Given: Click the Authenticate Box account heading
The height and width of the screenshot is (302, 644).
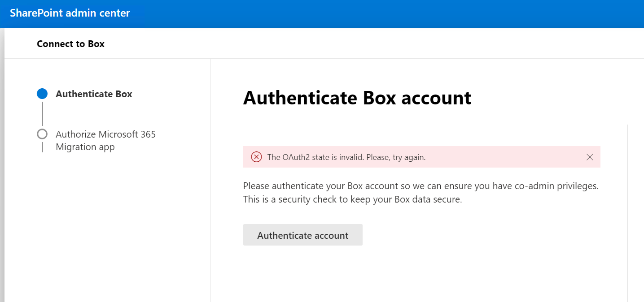Looking at the screenshot, I should (357, 98).
